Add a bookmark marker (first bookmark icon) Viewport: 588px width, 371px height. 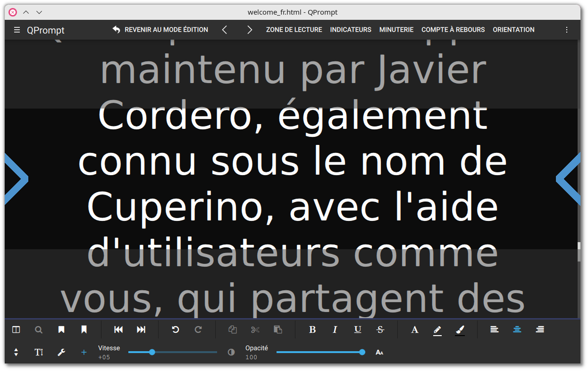[61, 329]
